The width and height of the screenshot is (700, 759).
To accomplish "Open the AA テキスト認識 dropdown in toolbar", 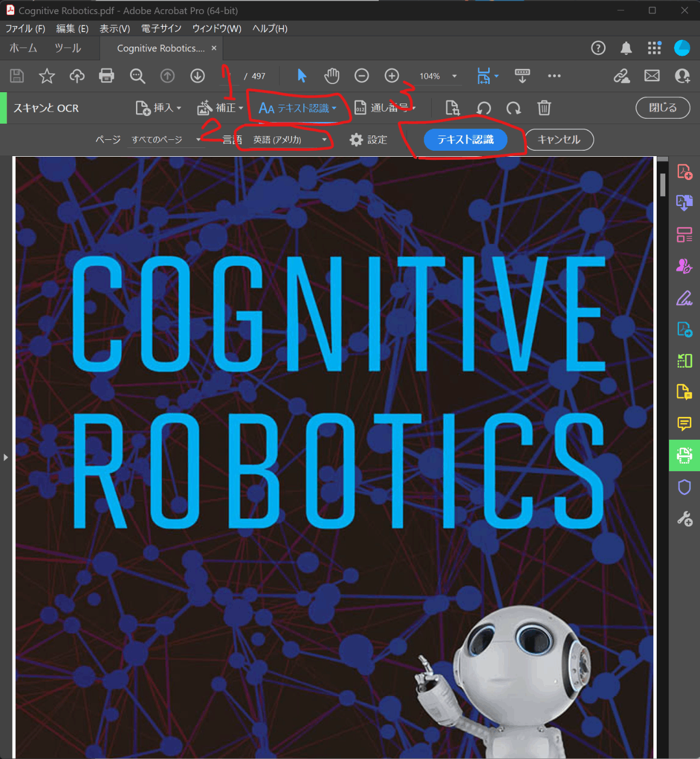I will pyautogui.click(x=297, y=108).
